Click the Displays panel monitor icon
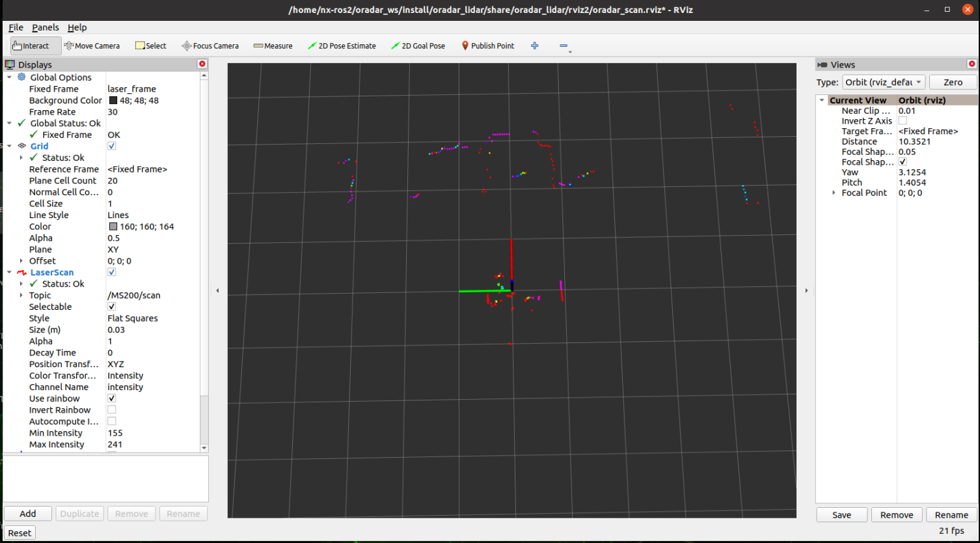Viewport: 980px width, 543px height. (10, 64)
